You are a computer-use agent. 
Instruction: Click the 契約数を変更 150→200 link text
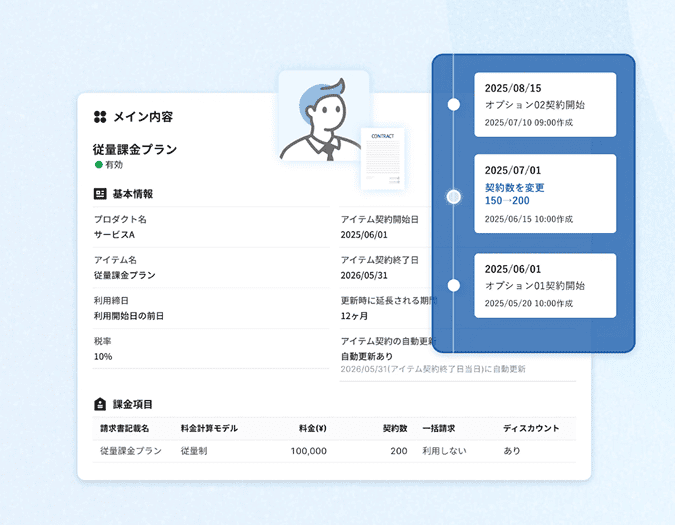[515, 194]
